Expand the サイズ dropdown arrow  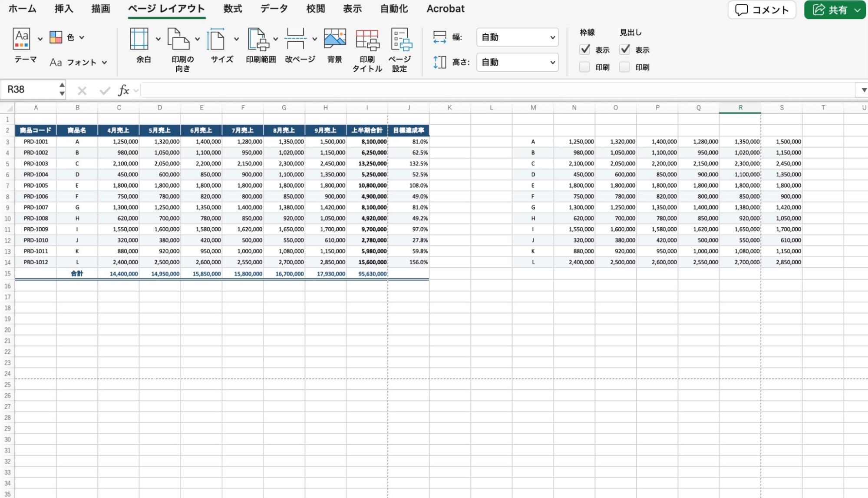coord(236,39)
